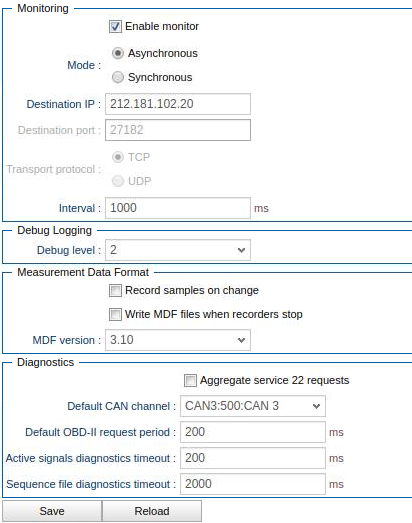
Task: Enable Record samples on change
Action: (x=115, y=291)
